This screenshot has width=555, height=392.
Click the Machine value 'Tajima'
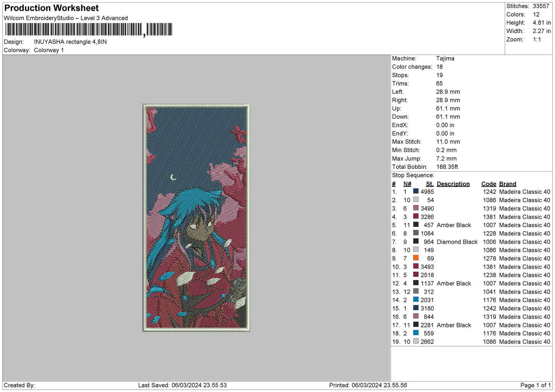pos(445,58)
